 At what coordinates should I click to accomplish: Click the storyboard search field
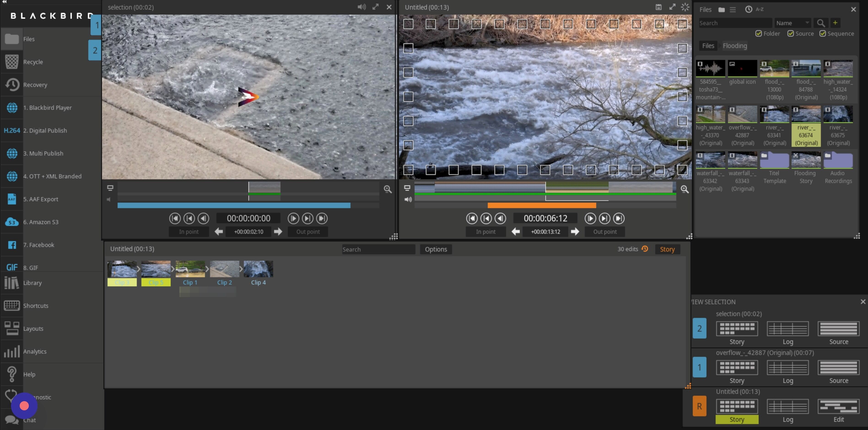point(378,249)
